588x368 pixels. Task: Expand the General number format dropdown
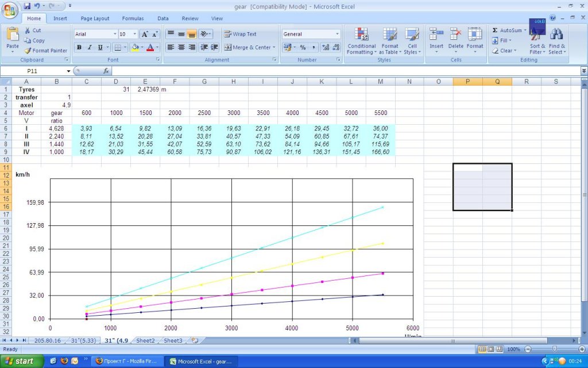[337, 34]
